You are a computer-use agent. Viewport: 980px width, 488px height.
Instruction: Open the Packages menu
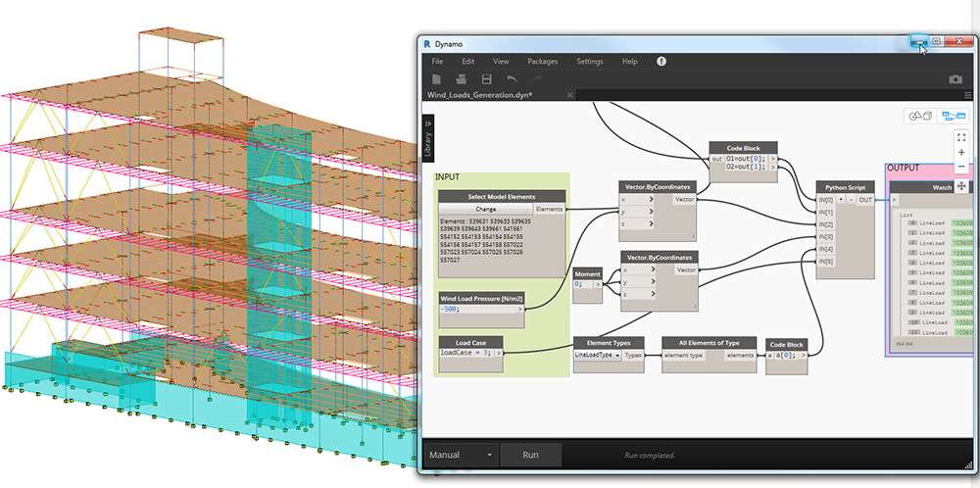543,61
